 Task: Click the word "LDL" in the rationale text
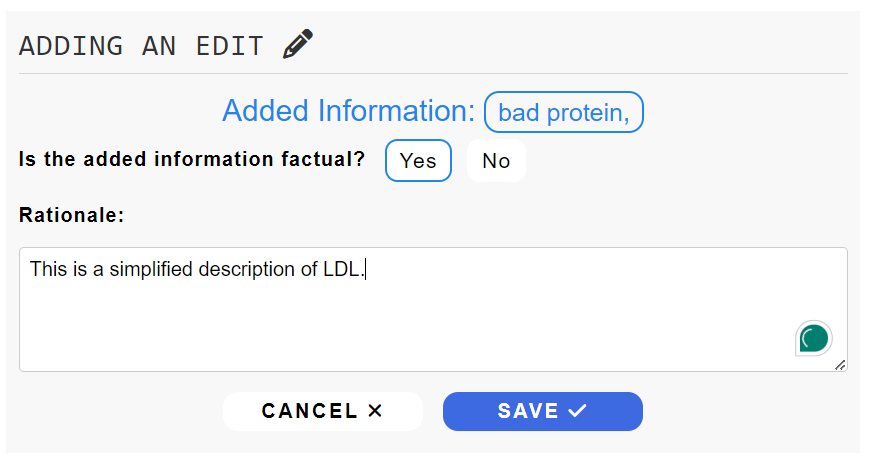[343, 269]
